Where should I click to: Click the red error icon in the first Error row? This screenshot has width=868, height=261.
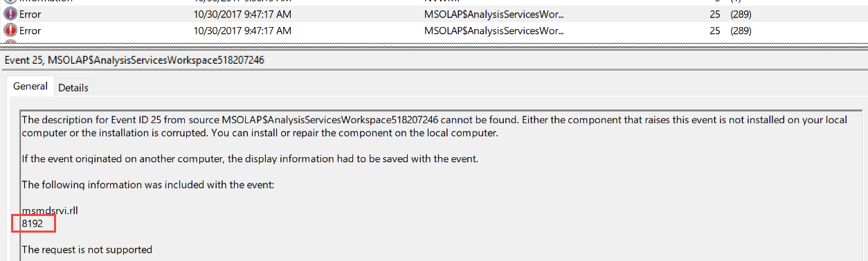click(10, 14)
